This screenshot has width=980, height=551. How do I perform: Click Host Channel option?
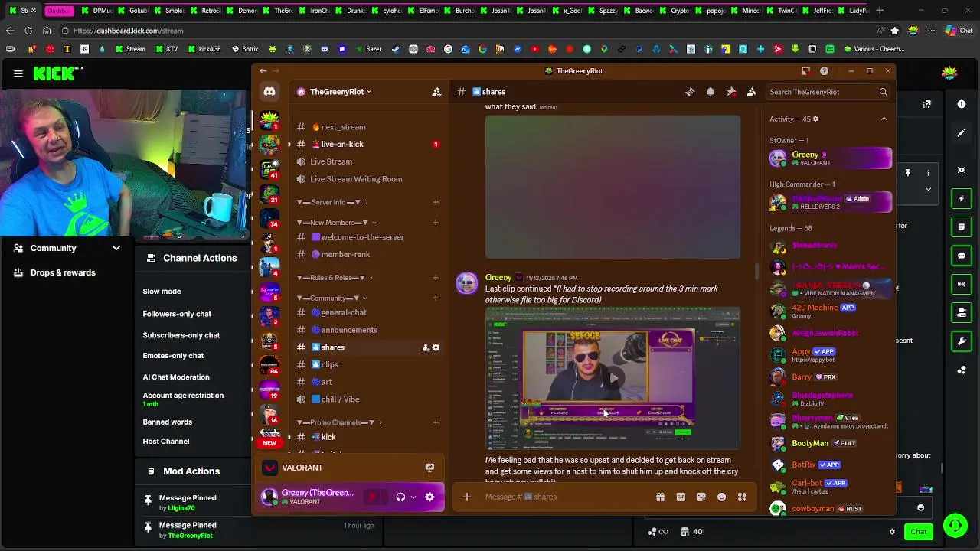pos(165,442)
